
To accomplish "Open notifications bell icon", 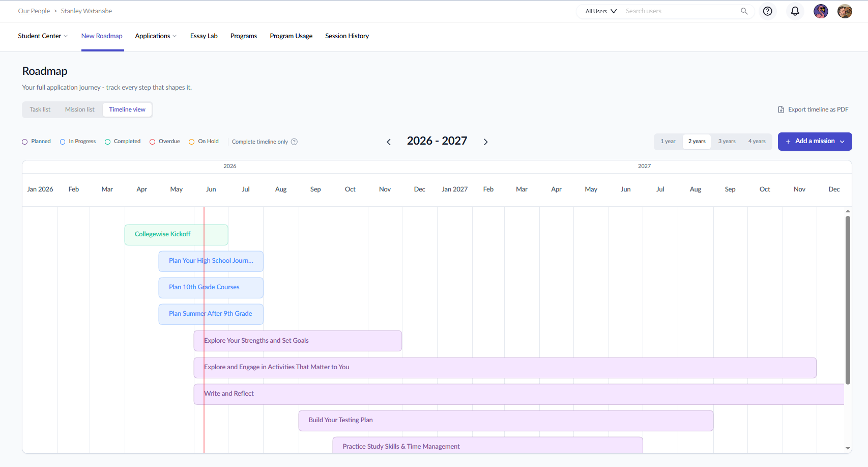I will tap(795, 11).
